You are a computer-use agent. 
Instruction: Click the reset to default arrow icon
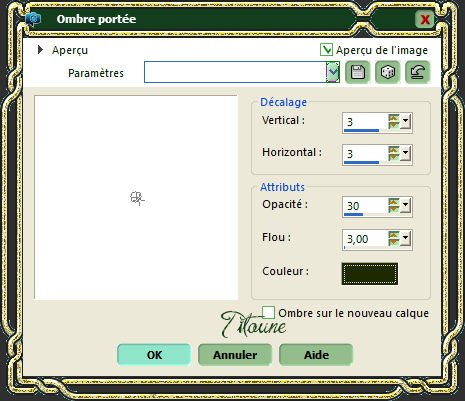(417, 72)
